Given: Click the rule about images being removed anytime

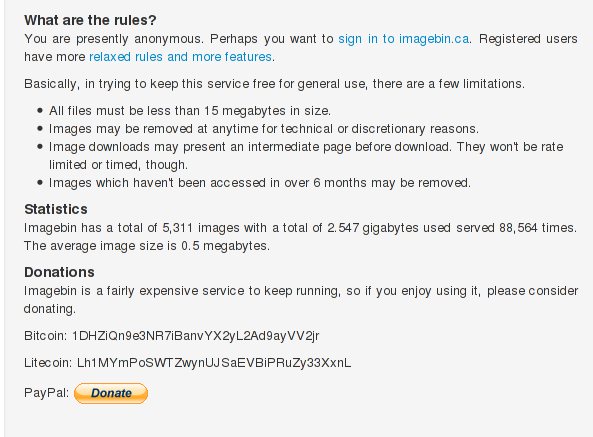Looking at the screenshot, I should 264,129.
